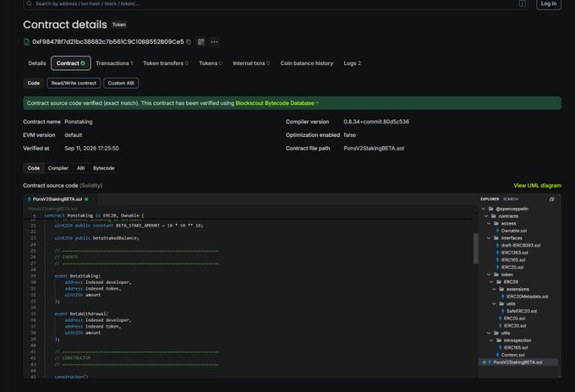This screenshot has width=575, height=392.
Task: Open the three-dots more actions menu
Action: [214, 41]
